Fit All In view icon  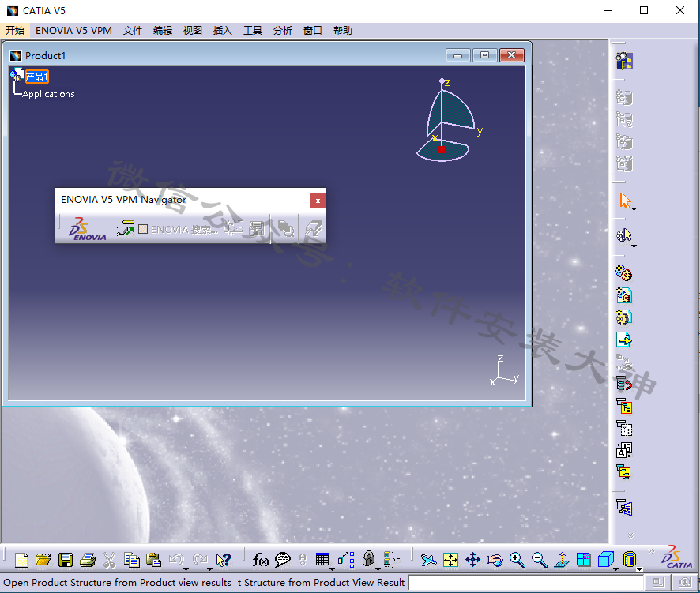click(x=451, y=560)
